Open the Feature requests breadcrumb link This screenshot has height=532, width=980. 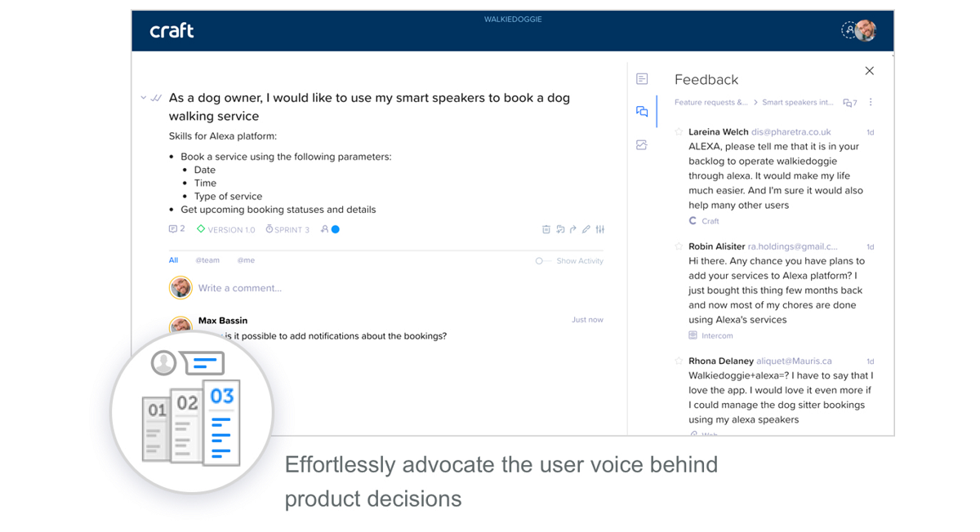pos(710,103)
